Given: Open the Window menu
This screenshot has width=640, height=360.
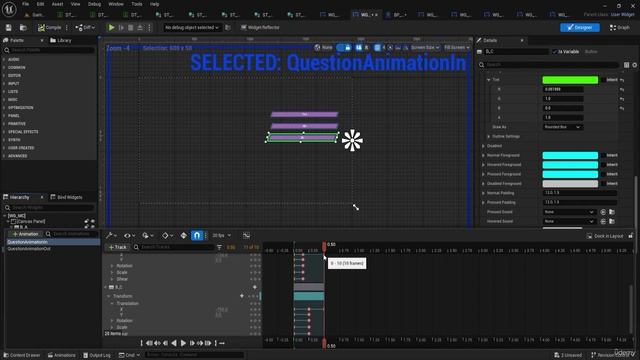Looking at the screenshot, I should point(116,4).
